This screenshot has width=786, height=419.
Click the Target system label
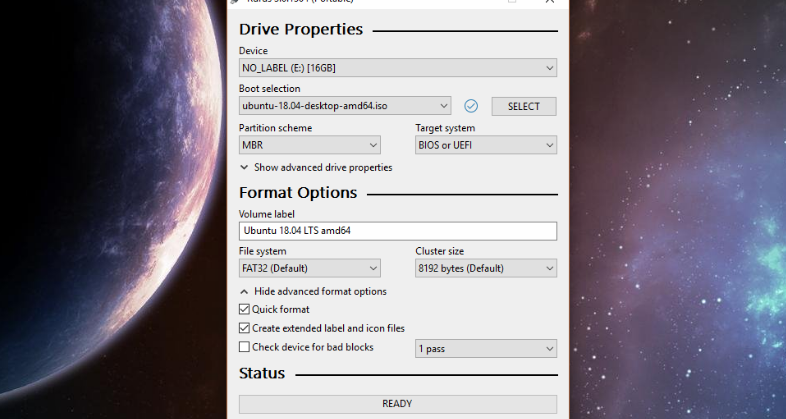(445, 128)
